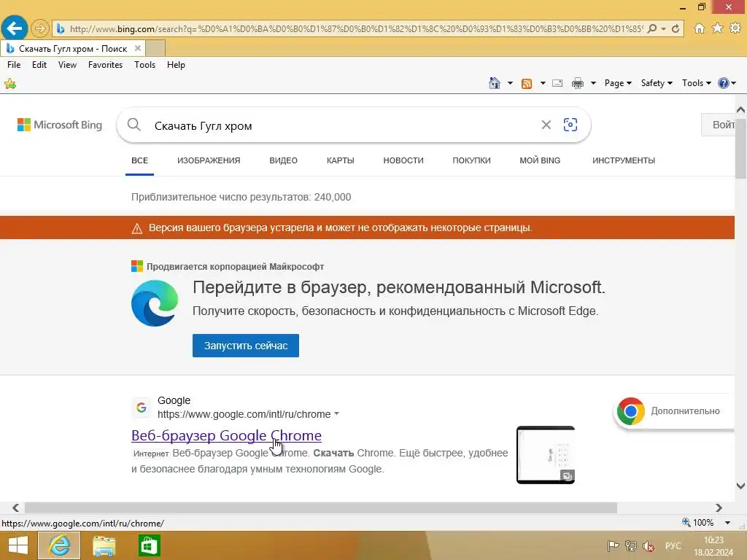Open the Edit menu
Image resolution: width=747 pixels, height=560 pixels.
point(39,65)
